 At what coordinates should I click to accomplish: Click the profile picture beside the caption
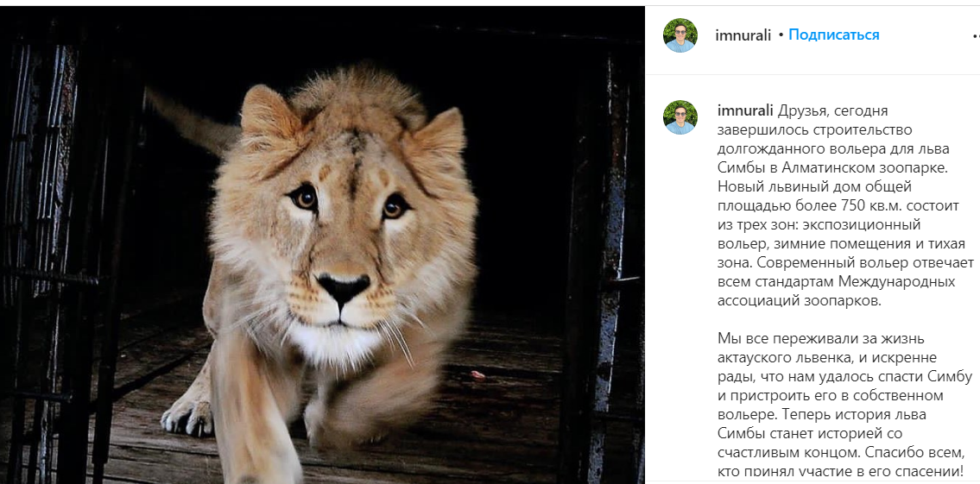click(x=680, y=117)
